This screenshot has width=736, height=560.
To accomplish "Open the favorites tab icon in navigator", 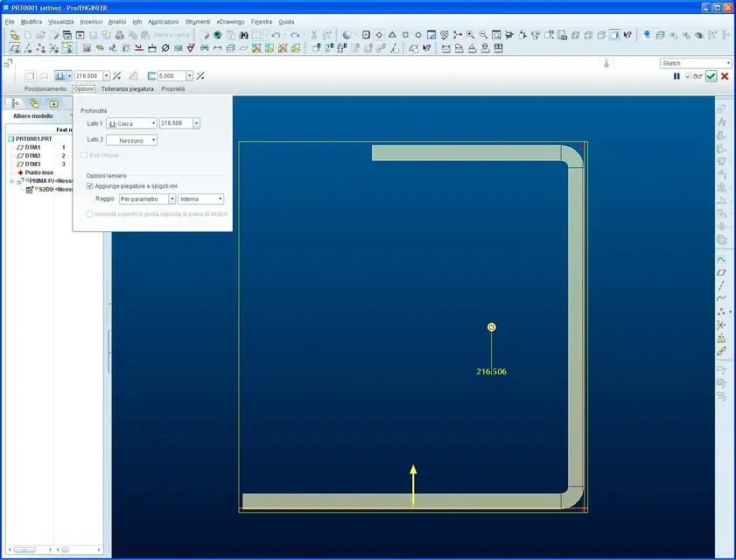I will (53, 103).
